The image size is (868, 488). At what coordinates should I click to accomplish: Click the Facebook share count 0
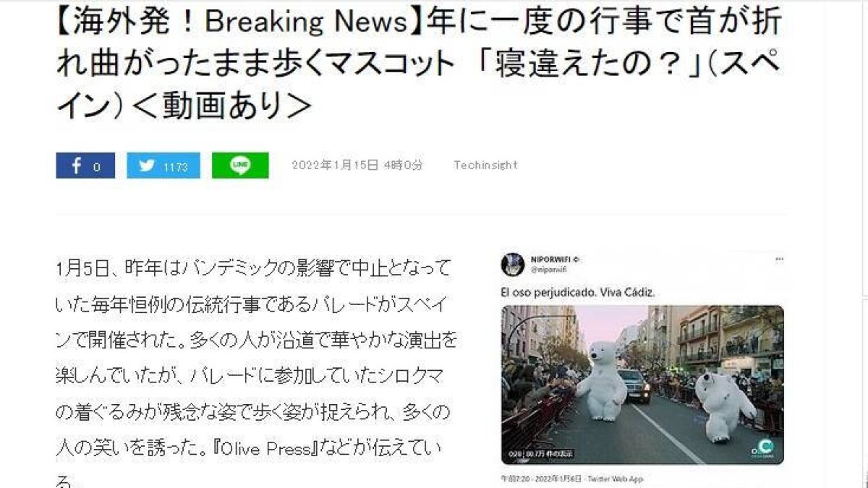[97, 167]
